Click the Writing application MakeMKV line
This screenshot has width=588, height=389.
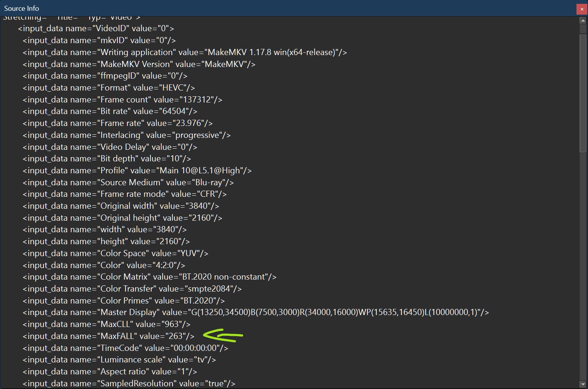click(x=184, y=52)
